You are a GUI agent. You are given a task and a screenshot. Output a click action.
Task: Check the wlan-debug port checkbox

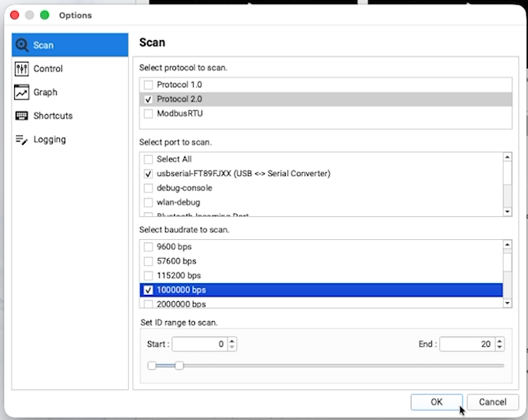point(148,203)
